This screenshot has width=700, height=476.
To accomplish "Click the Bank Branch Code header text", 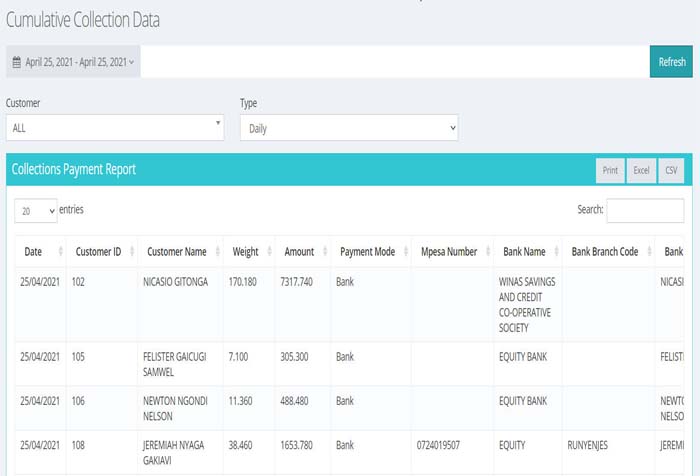I will [x=605, y=252].
